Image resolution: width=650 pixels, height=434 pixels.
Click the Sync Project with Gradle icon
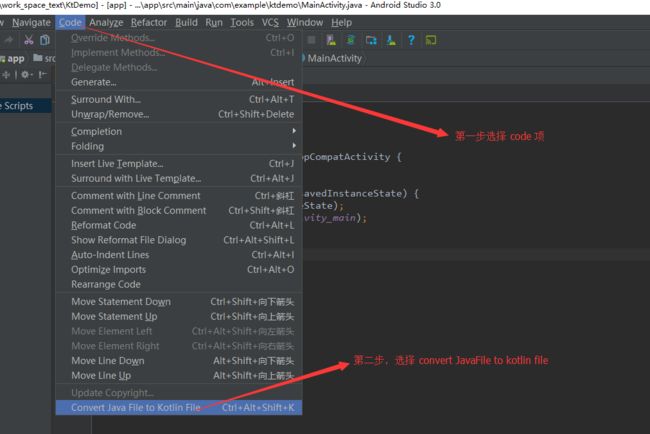[x=351, y=40]
